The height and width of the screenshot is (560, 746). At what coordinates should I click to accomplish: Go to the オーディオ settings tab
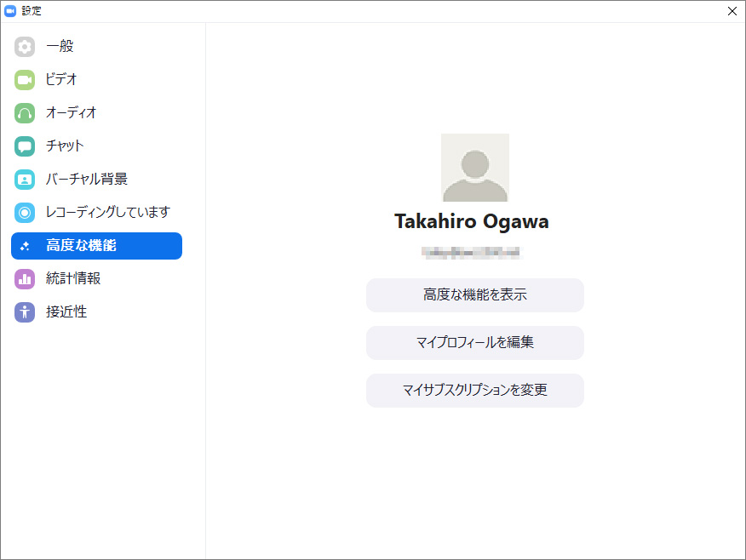(72, 113)
